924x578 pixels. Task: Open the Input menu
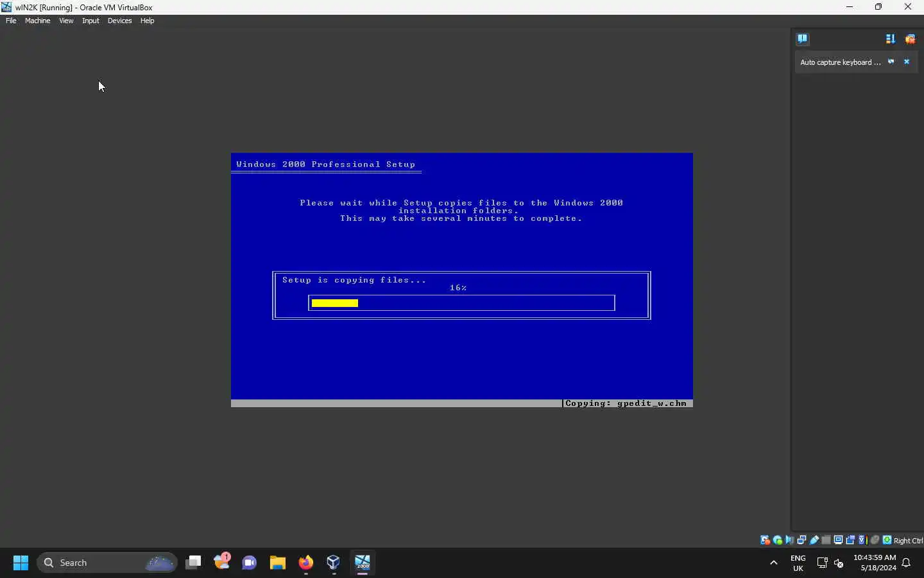click(x=90, y=21)
